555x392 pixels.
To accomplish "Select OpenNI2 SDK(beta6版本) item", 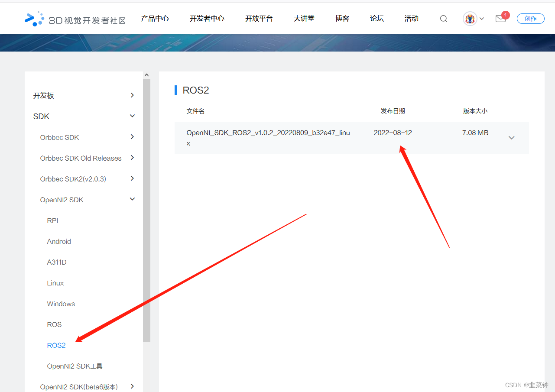I will 79,387.
